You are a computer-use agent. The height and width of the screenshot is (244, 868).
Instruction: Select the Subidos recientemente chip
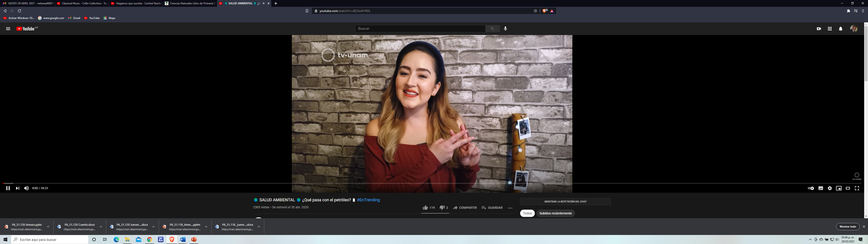click(x=555, y=213)
